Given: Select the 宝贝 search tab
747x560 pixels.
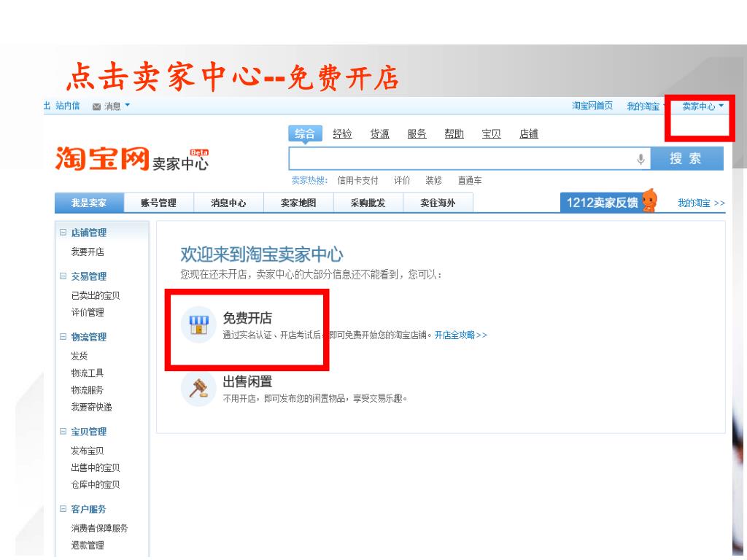Looking at the screenshot, I should (x=491, y=134).
